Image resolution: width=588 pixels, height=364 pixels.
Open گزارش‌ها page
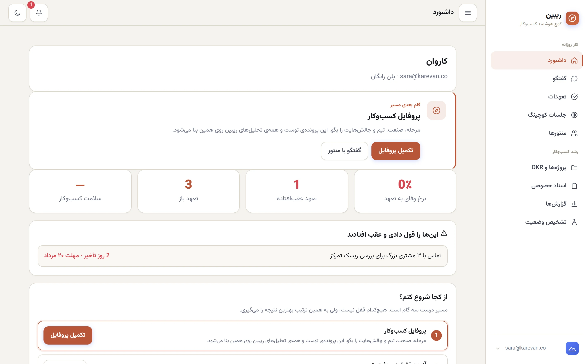(x=536, y=204)
